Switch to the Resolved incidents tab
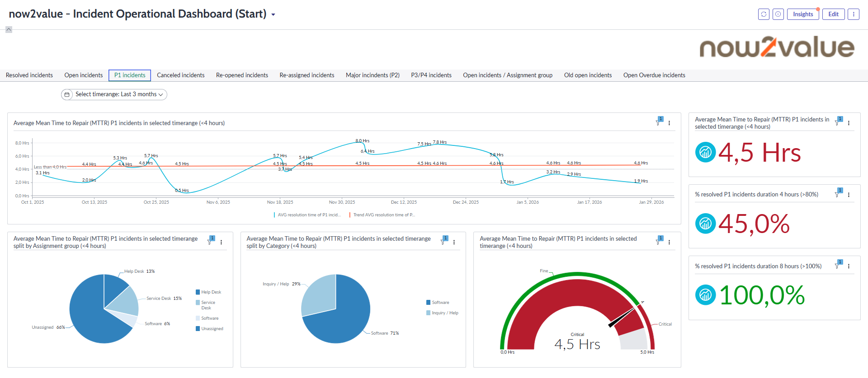 [x=29, y=75]
